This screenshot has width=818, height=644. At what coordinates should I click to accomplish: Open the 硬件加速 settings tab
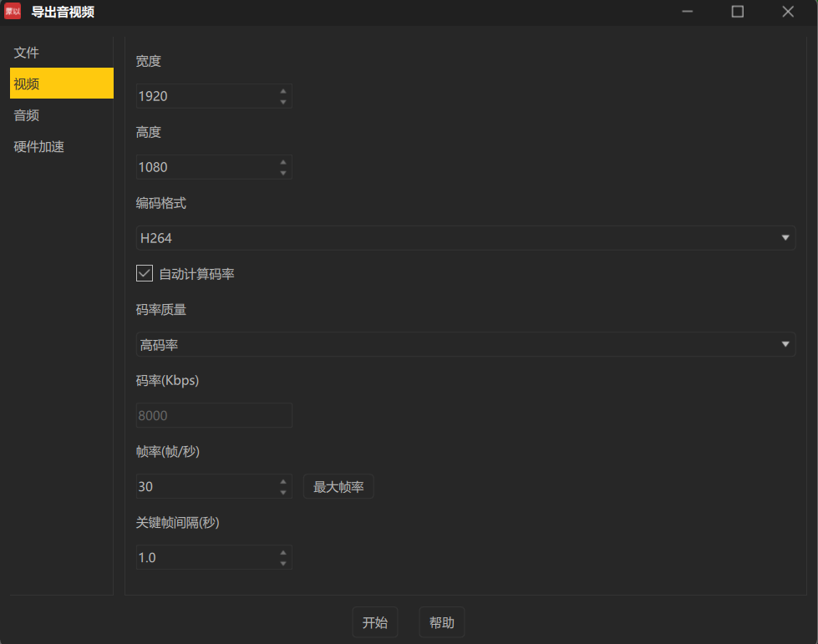coord(62,146)
